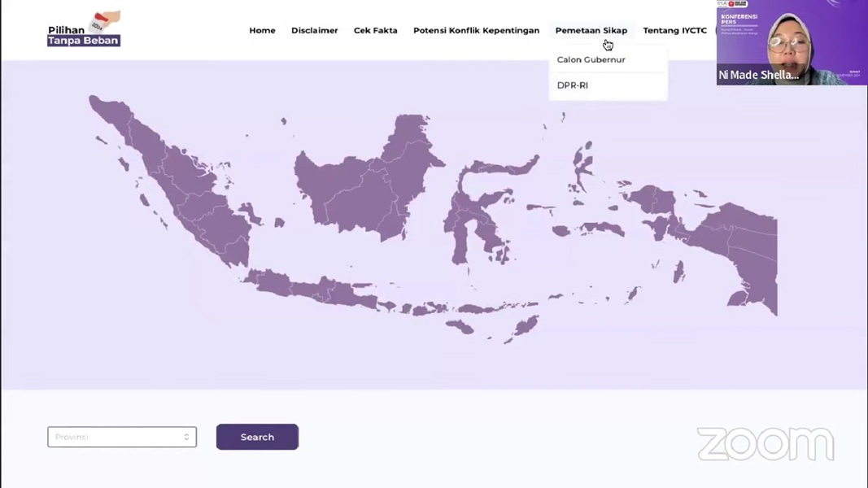Go to the Home page

(x=262, y=30)
